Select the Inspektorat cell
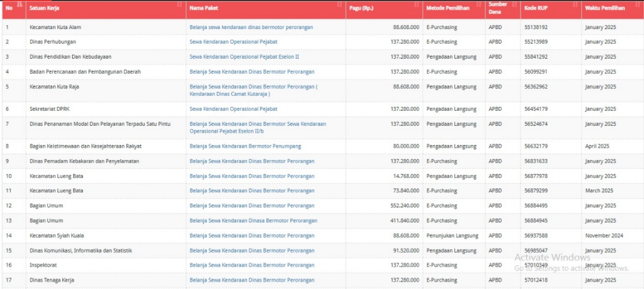The height and width of the screenshot is (289, 644). pos(106,265)
